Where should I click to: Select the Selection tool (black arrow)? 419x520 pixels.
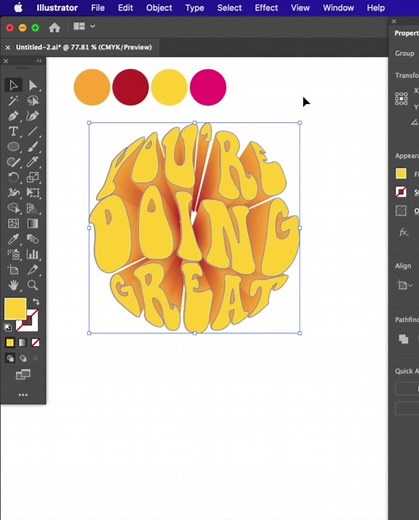click(x=13, y=85)
